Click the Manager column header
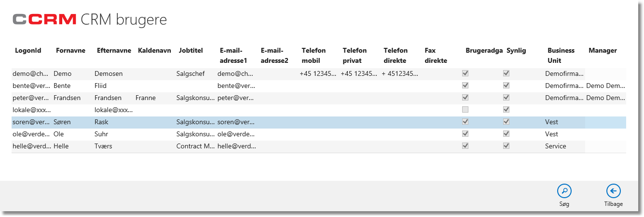644x217 pixels. click(603, 50)
